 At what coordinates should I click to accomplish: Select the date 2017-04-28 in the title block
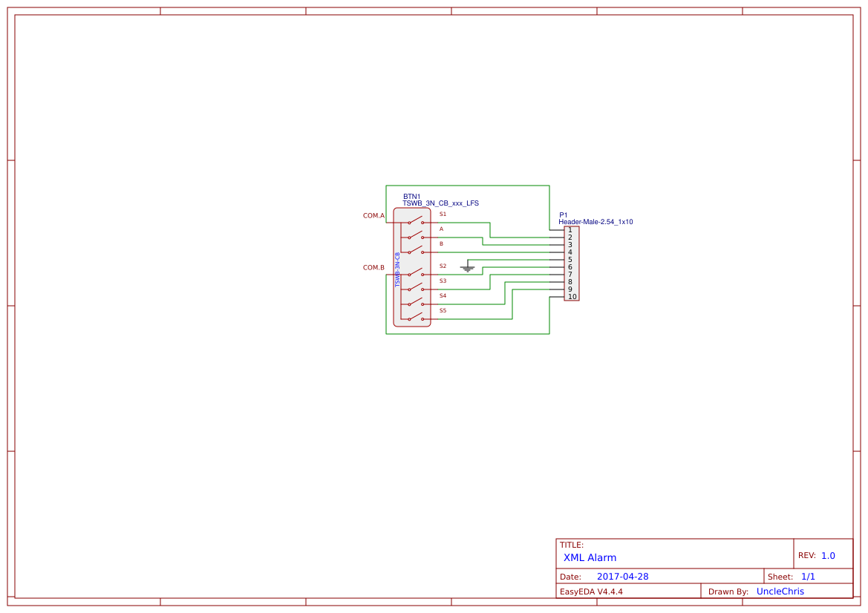click(x=622, y=576)
